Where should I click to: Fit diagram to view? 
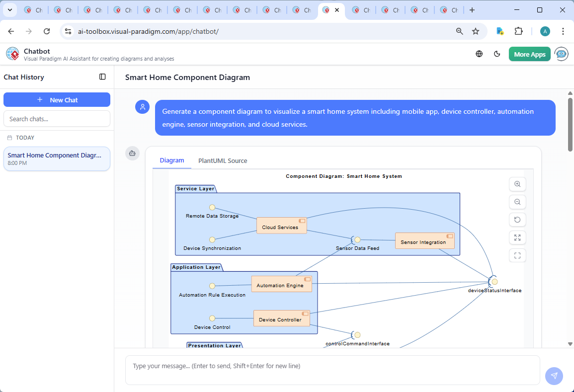(517, 238)
